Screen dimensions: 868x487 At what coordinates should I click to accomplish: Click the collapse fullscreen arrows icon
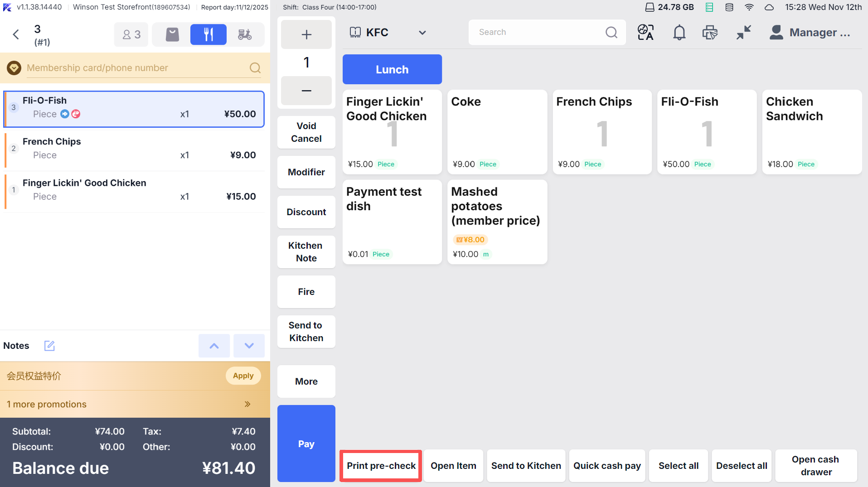click(743, 33)
